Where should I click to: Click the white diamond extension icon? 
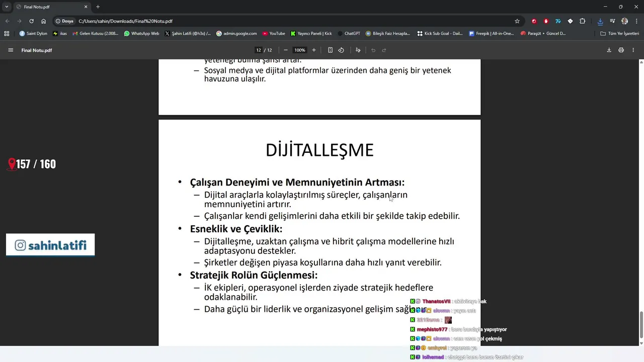pos(570,21)
